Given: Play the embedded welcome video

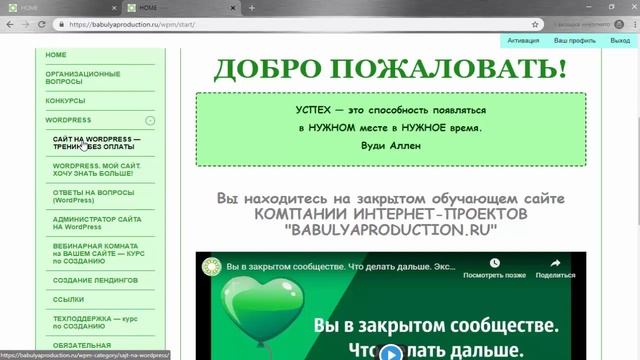Looking at the screenshot, I should pos(391,353).
